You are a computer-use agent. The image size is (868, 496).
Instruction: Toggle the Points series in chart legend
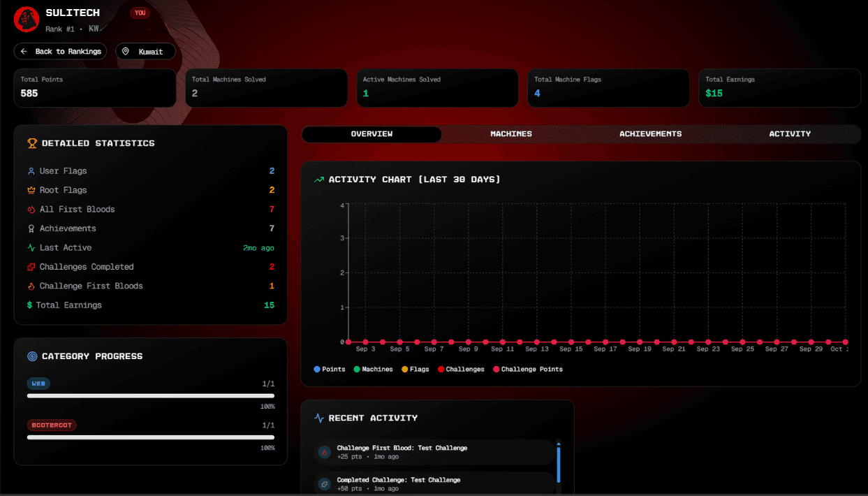330,370
